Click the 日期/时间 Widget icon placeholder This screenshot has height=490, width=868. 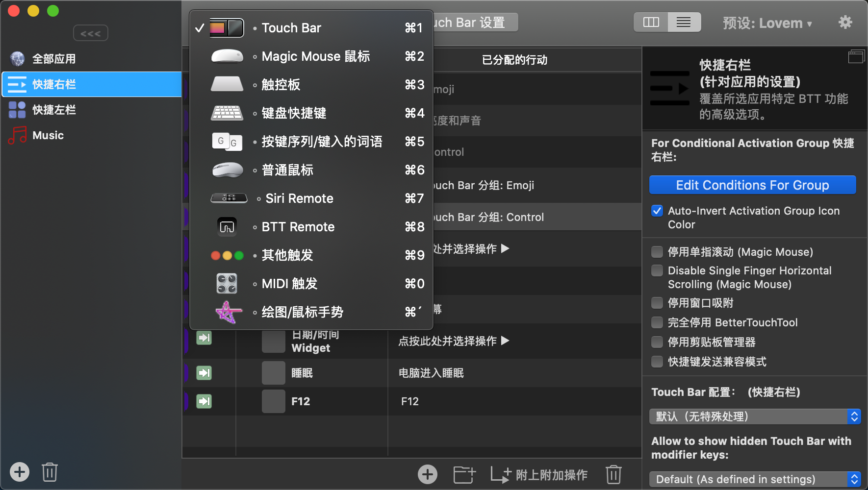(274, 341)
